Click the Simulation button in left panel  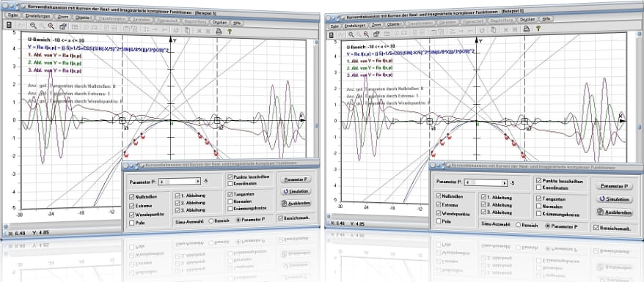pyautogui.click(x=296, y=191)
